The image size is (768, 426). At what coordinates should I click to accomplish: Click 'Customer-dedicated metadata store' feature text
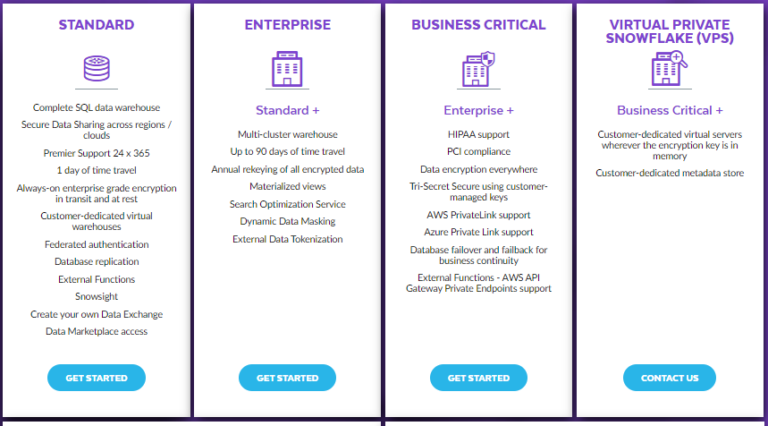670,173
